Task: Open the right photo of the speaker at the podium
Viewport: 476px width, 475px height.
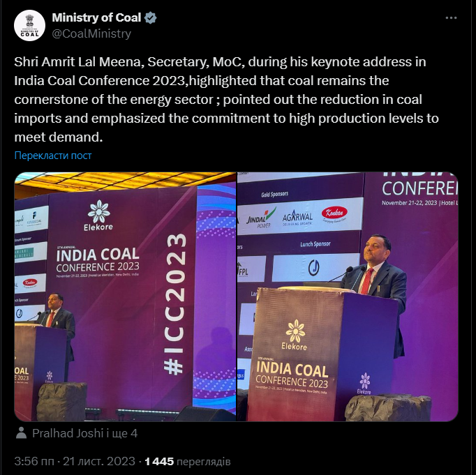Action: (x=348, y=296)
